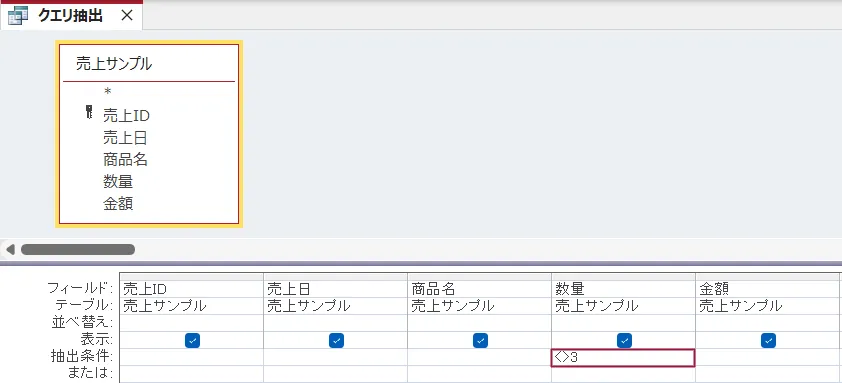Click the query icon on クエリ抽出 tab
The image size is (842, 383).
(18, 16)
